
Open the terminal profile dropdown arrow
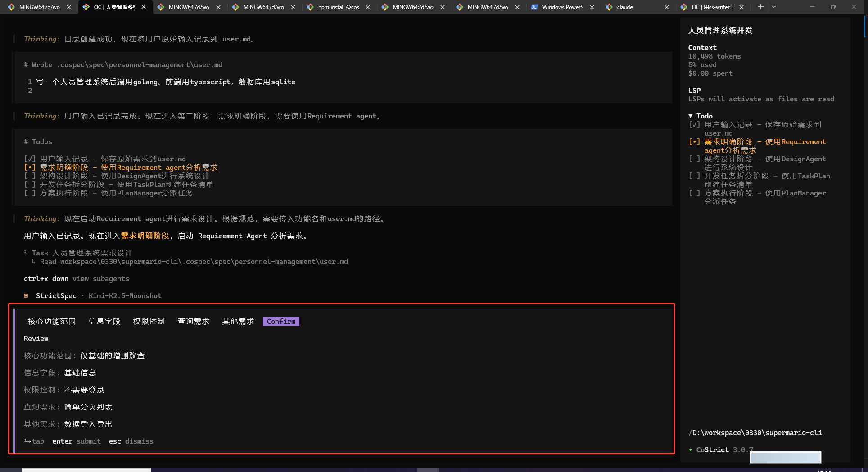774,7
